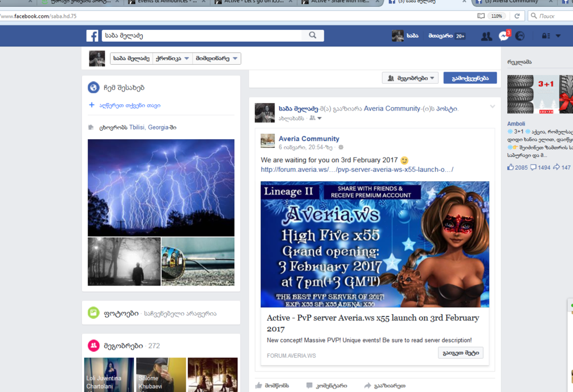Open the lightning storm photo thumbnail
This screenshot has height=392, width=573.
click(161, 187)
